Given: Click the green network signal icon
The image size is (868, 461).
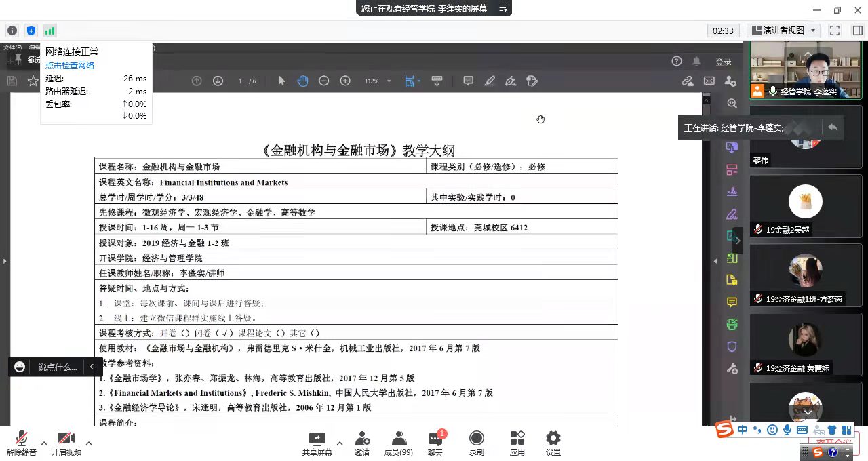Looking at the screenshot, I should pos(50,31).
